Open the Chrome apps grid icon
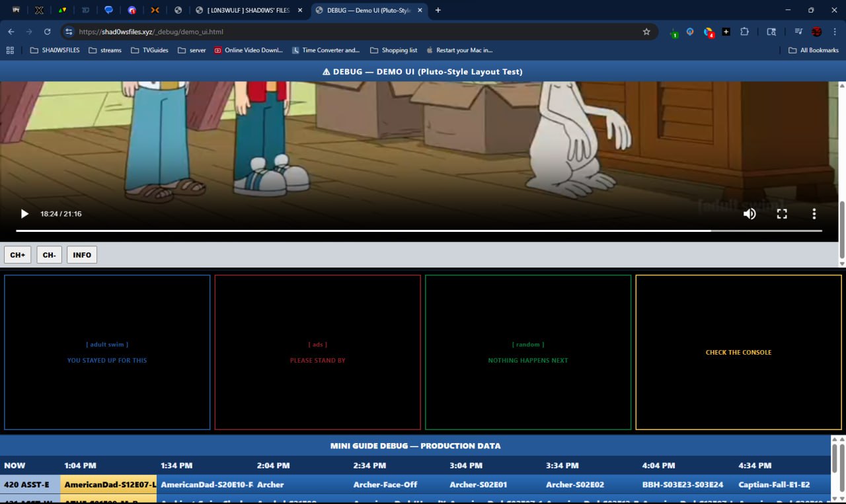This screenshot has width=846, height=504. (10, 50)
